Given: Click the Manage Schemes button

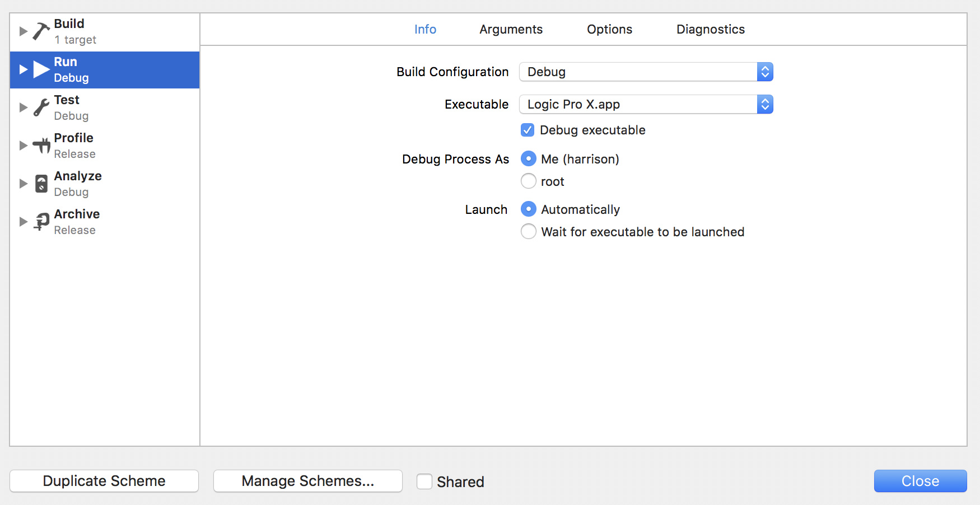Looking at the screenshot, I should click(308, 481).
